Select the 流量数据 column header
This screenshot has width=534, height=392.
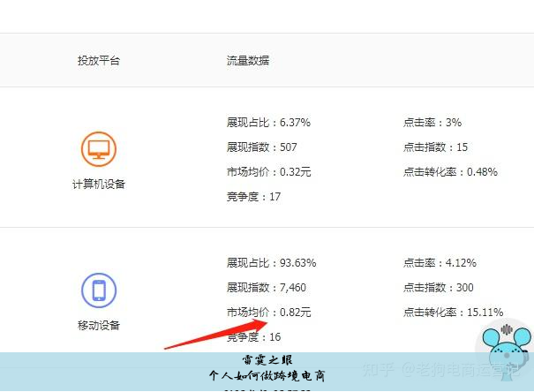click(x=248, y=61)
